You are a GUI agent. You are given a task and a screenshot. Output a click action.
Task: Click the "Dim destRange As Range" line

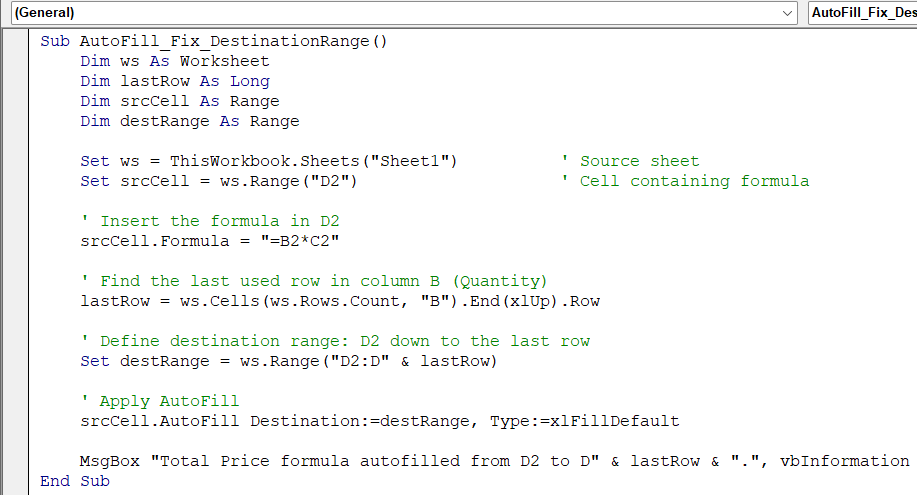tap(190, 122)
